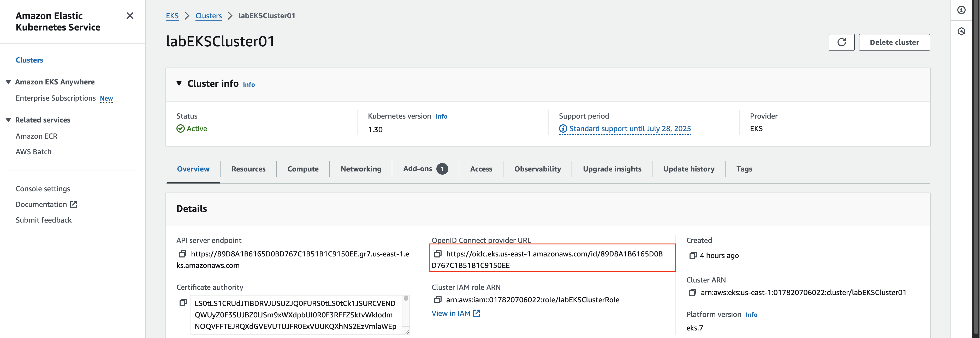This screenshot has height=338, width=980.
Task: Open Amazon ECR from related services
Action: click(x=37, y=136)
